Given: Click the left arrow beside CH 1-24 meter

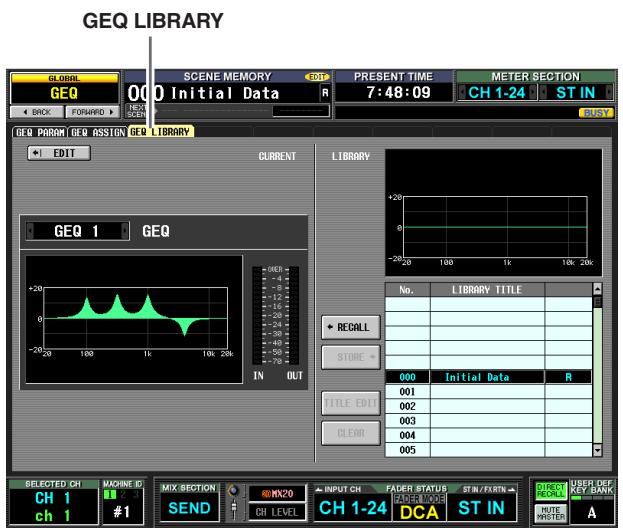Looking at the screenshot, I should click(461, 93).
